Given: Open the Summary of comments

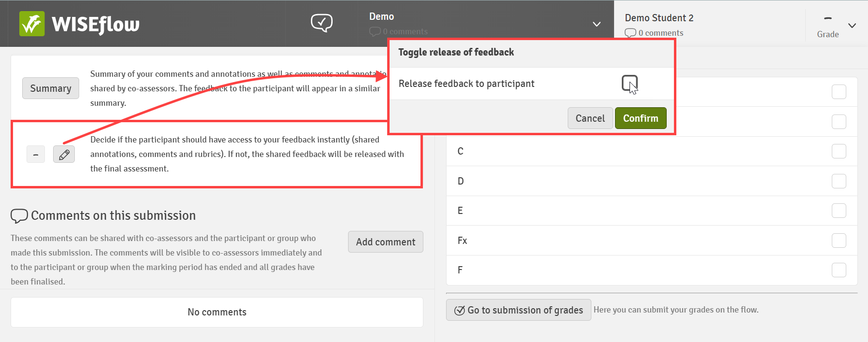Looking at the screenshot, I should click(x=51, y=88).
